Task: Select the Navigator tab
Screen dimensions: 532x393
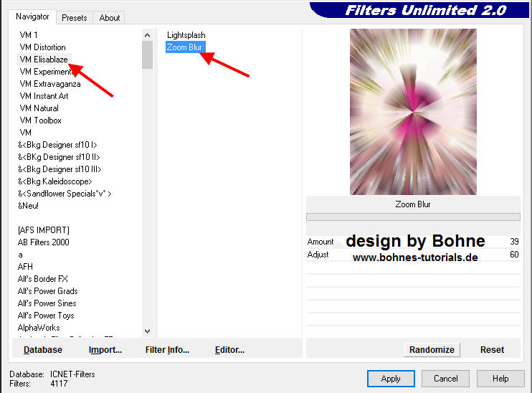Action: coord(32,16)
